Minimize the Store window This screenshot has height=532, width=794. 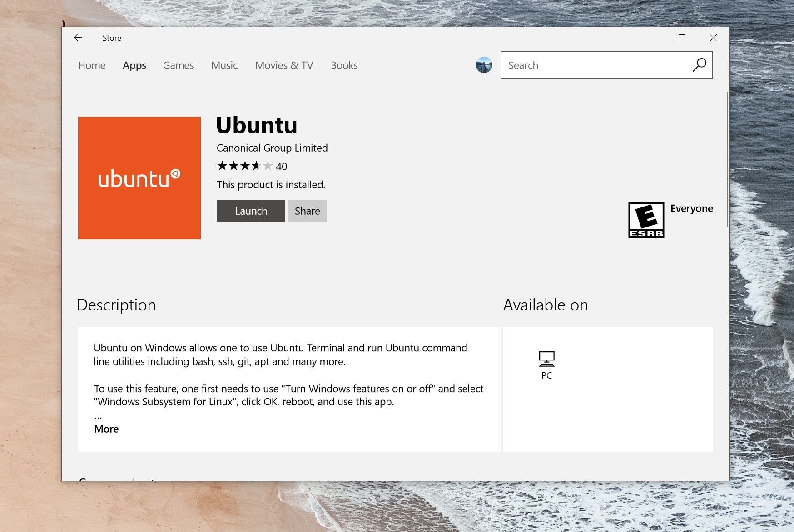coord(650,38)
